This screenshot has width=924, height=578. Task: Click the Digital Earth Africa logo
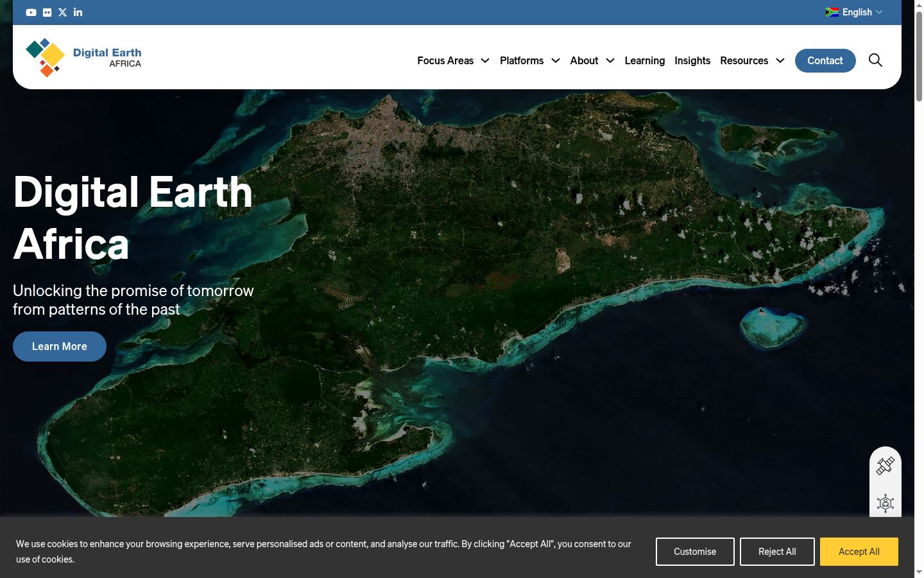click(83, 58)
